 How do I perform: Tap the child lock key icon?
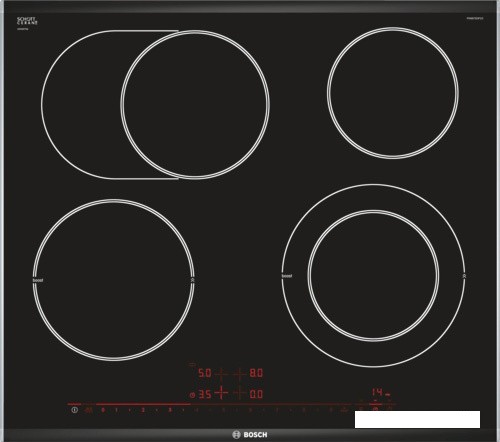(x=88, y=410)
